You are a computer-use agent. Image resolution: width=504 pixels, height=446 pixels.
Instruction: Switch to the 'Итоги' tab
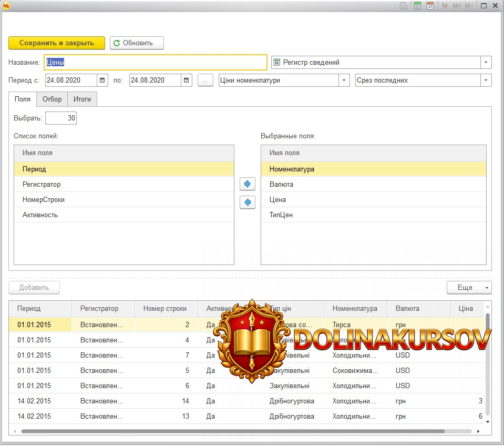pos(82,99)
